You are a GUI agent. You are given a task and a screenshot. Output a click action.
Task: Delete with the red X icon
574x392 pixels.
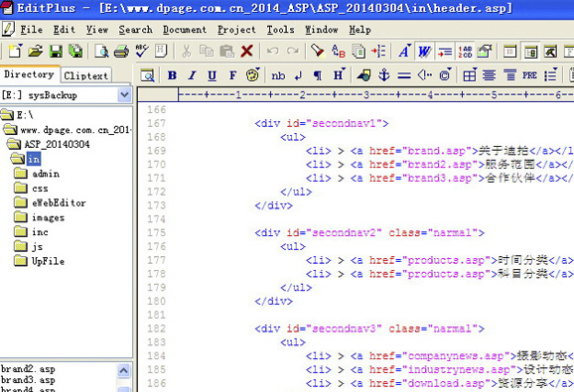tap(247, 51)
